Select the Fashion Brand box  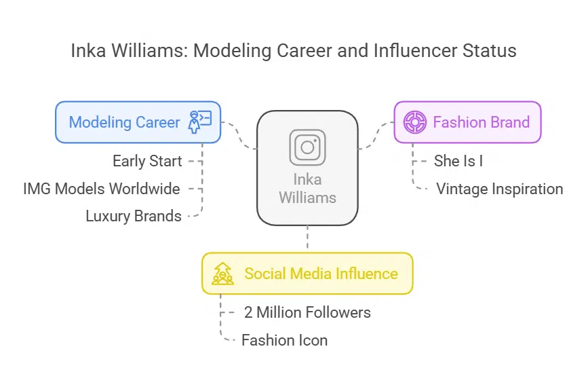pyautogui.click(x=467, y=122)
